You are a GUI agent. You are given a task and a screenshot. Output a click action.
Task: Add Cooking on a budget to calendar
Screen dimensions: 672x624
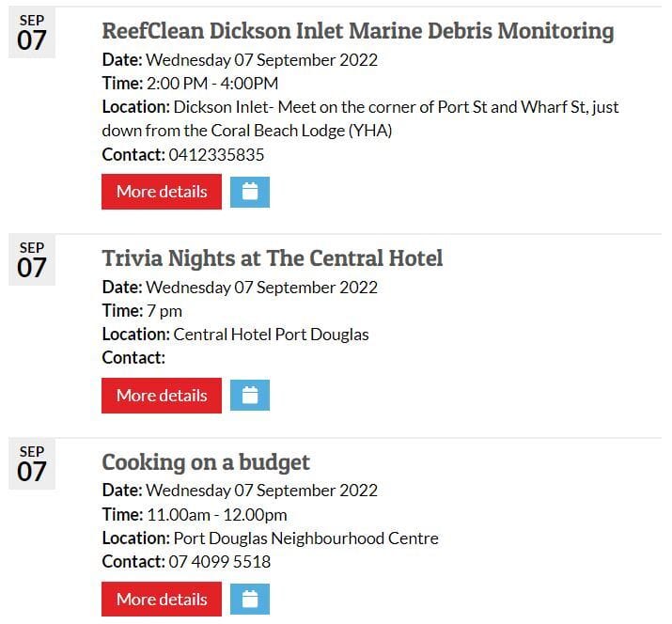249,600
